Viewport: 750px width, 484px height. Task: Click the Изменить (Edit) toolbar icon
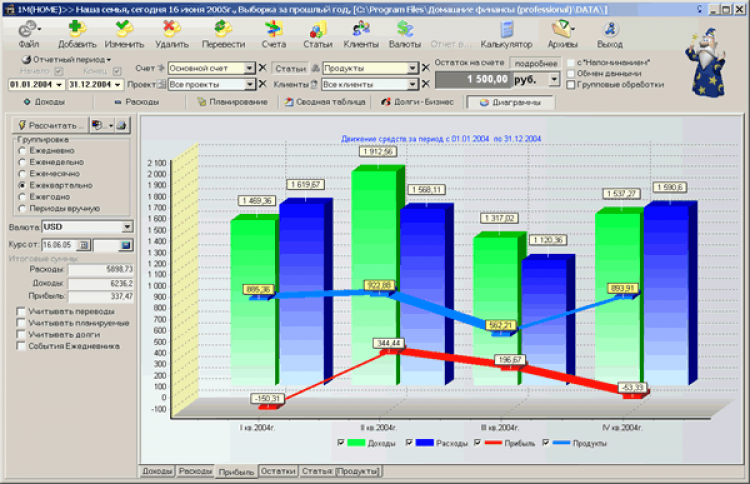point(124,33)
